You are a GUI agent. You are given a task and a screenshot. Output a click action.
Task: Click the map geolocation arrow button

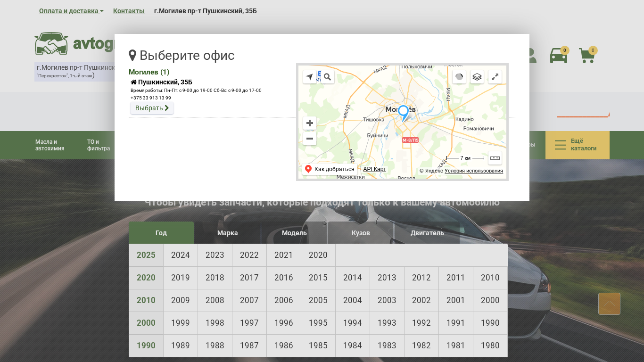coord(310,77)
